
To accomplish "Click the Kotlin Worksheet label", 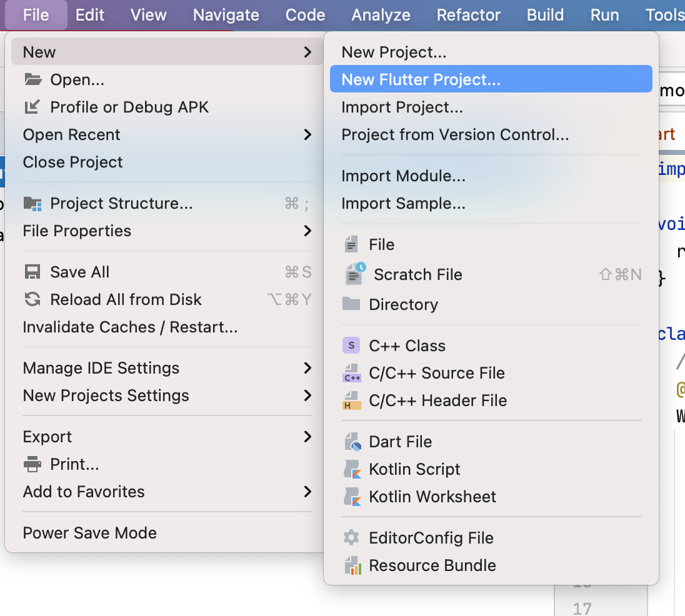I will (x=432, y=497).
